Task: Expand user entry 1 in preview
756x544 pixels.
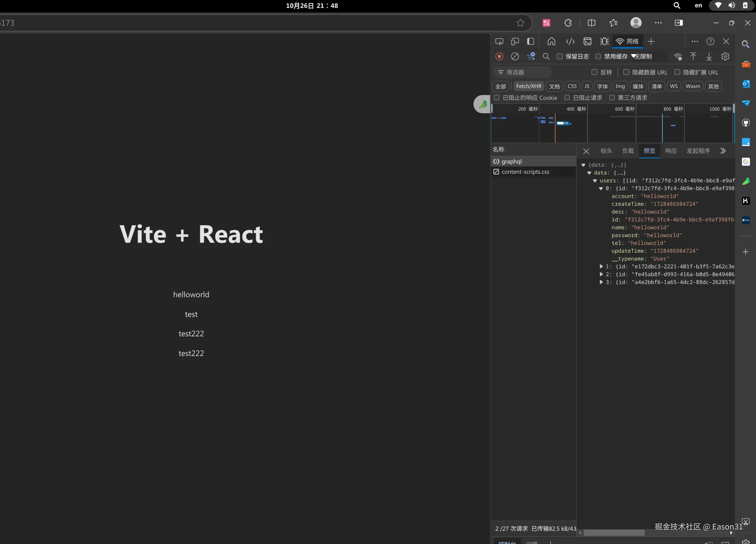Action: click(601, 266)
